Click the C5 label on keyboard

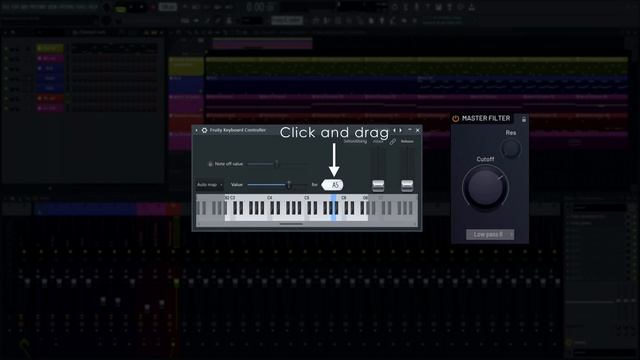pos(307,198)
